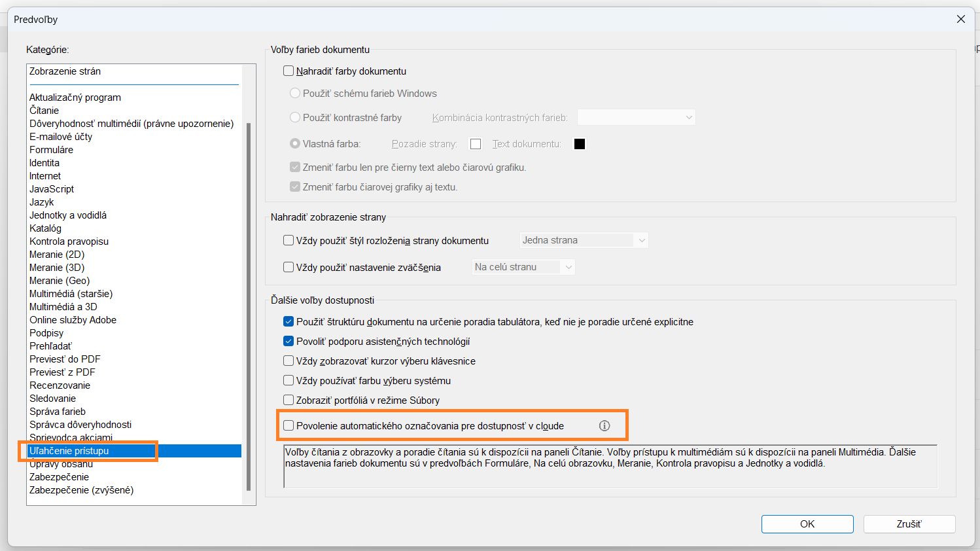Select Jazyk category
The width and height of the screenshot is (980, 551).
(42, 202)
